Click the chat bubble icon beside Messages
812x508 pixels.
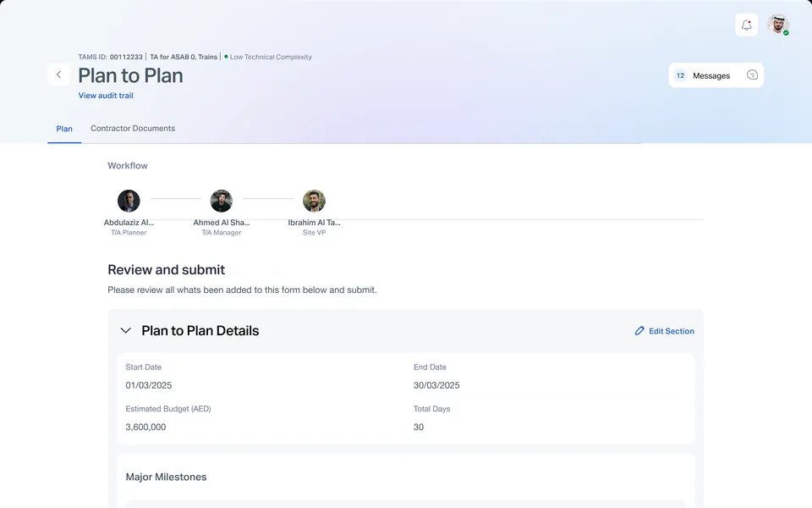752,75
